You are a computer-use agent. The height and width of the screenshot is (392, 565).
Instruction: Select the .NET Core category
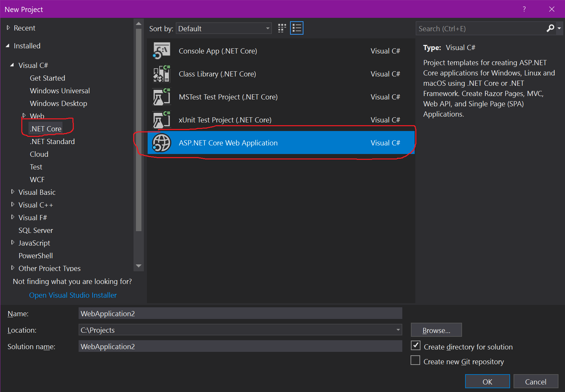point(46,129)
